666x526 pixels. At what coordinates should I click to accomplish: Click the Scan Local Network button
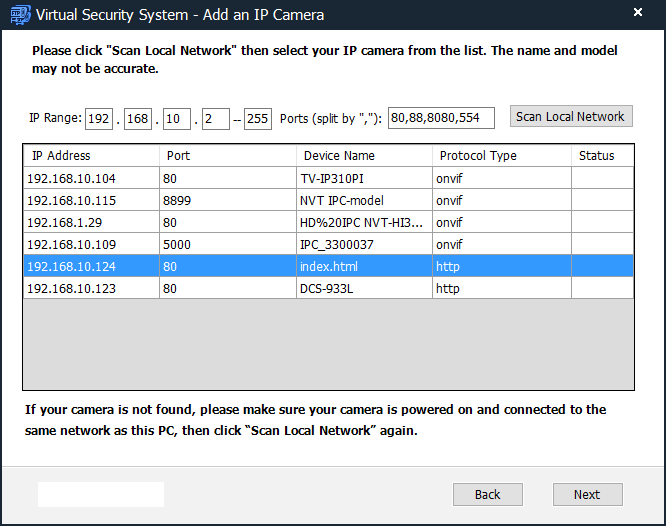570,117
